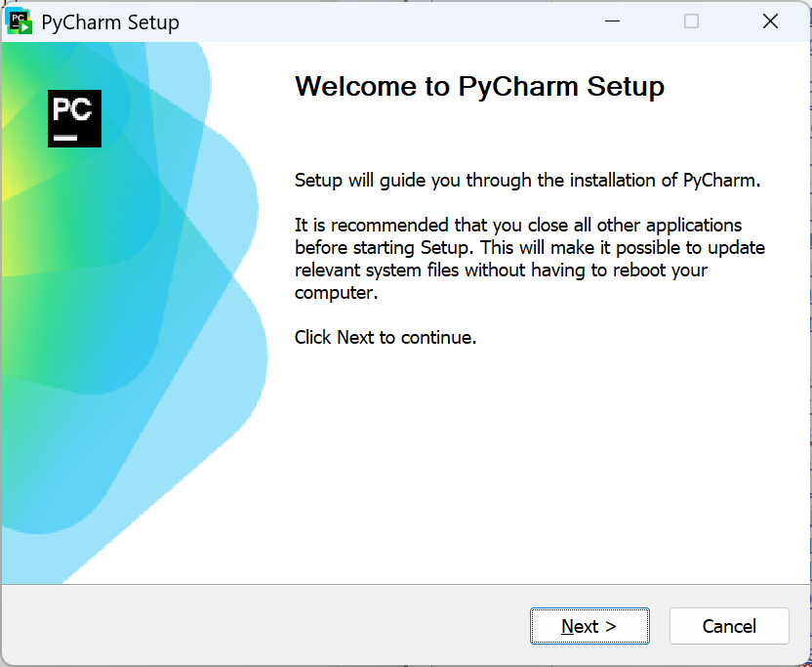Click the PC logo above the artwork
The height and width of the screenshot is (667, 812).
point(74,118)
